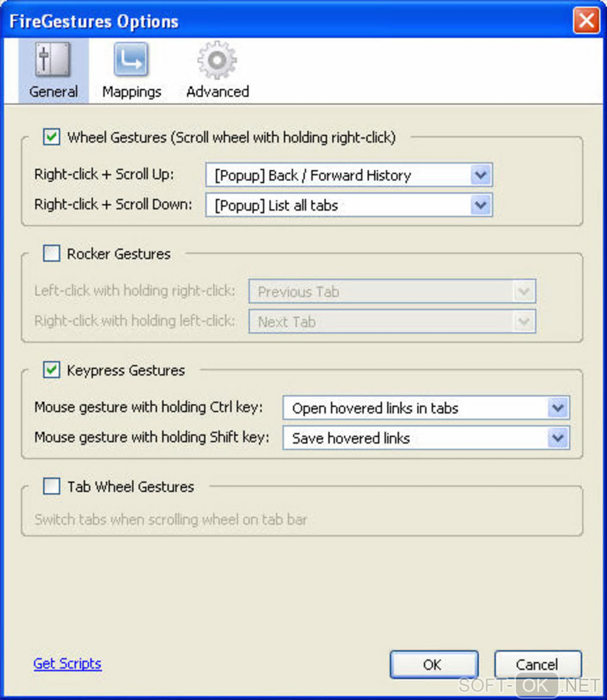Enable the Tab Wheel Gestures checkbox
Viewport: 607px width, 700px height.
click(x=52, y=487)
